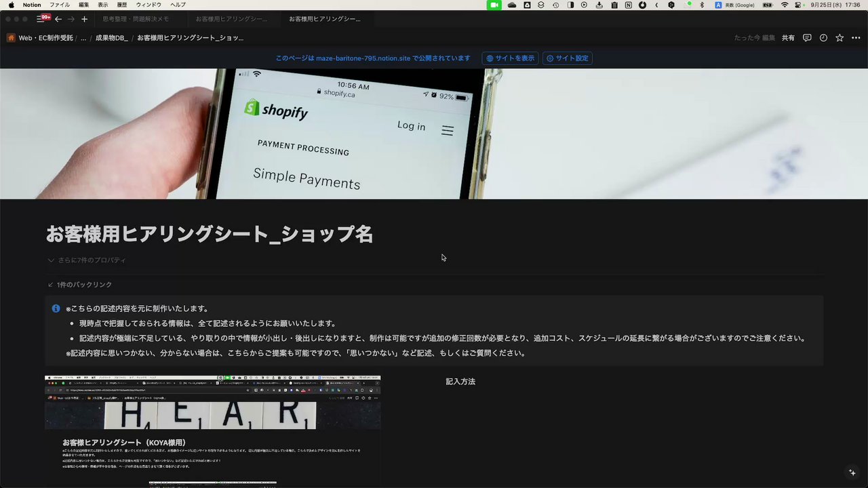Open the Notion sidebar hamburger menu
This screenshot has height=488, width=868.
41,19
